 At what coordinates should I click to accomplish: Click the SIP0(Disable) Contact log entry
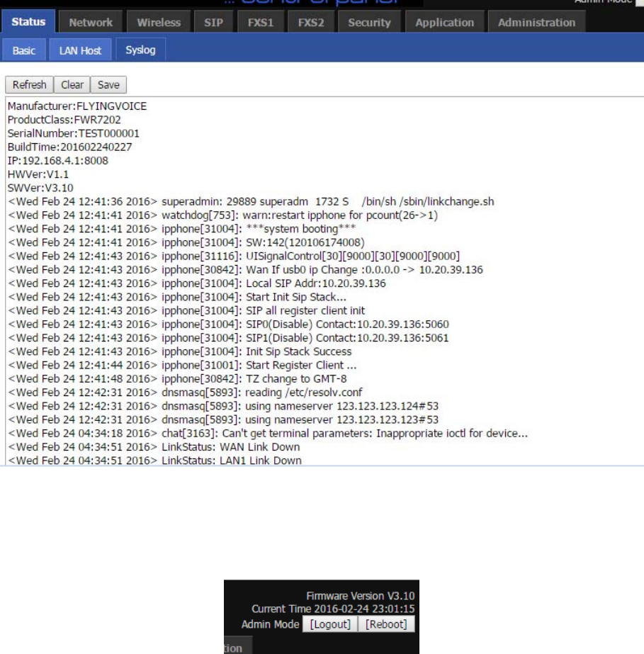pos(229,324)
